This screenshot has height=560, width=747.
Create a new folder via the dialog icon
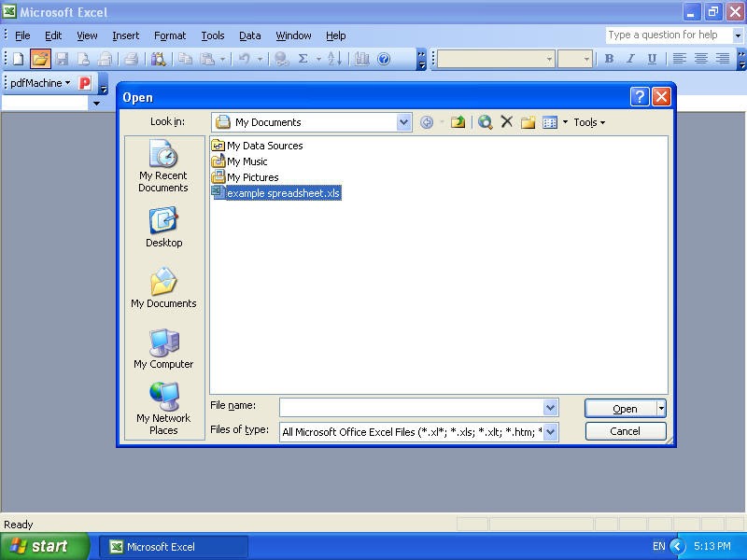pos(527,121)
